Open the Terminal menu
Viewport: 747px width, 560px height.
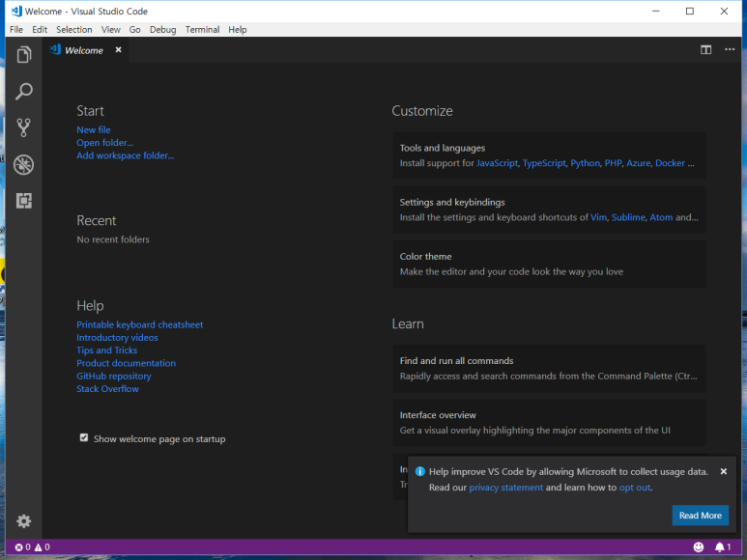[203, 30]
